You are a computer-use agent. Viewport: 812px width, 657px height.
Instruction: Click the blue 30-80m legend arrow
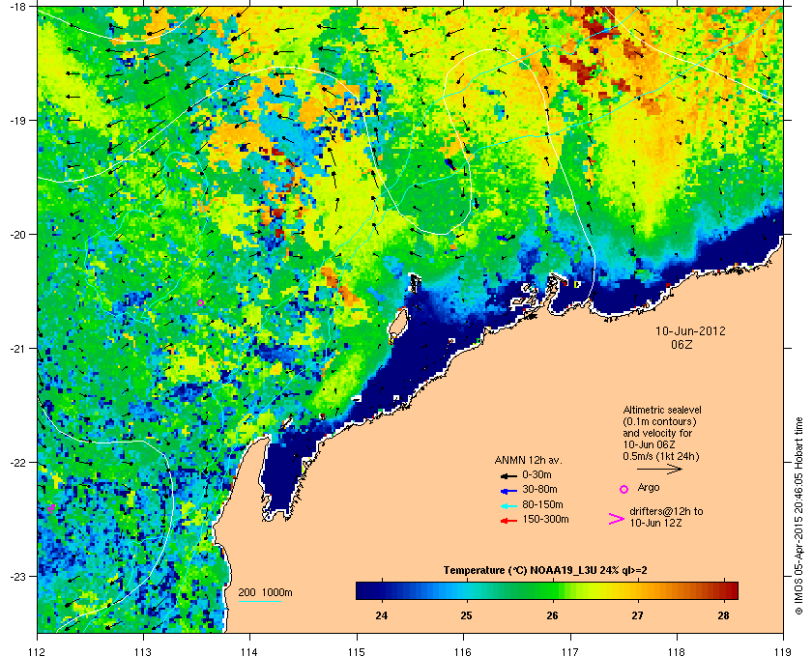tap(508, 490)
